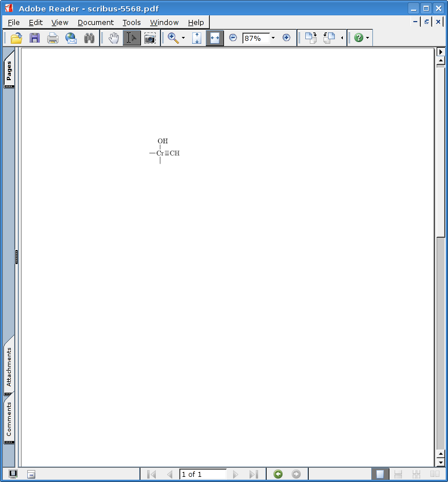The height and width of the screenshot is (482, 448).
Task: Click the page number field showing 1 of 1
Action: pyautogui.click(x=202, y=474)
